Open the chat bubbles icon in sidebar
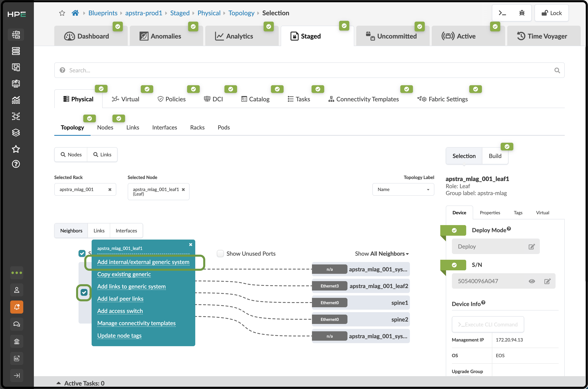The image size is (588, 389). pos(17,324)
